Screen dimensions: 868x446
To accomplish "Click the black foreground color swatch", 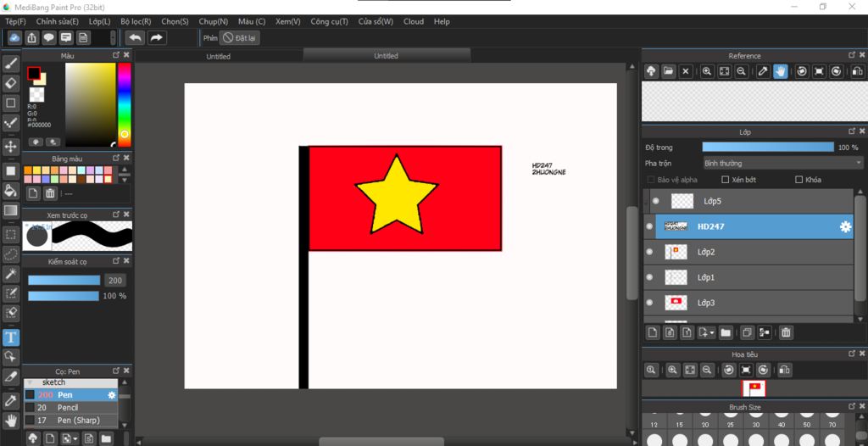I will coord(34,73).
